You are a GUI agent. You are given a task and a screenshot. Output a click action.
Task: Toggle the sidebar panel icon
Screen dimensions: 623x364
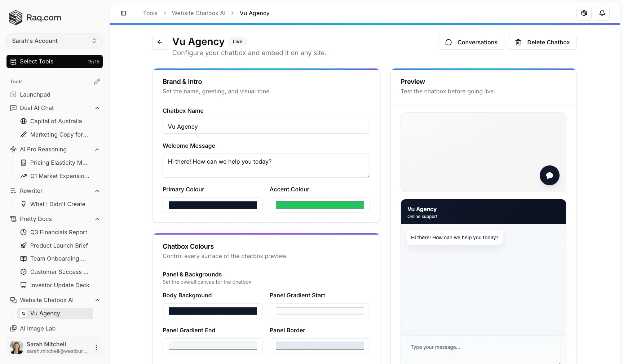click(123, 13)
